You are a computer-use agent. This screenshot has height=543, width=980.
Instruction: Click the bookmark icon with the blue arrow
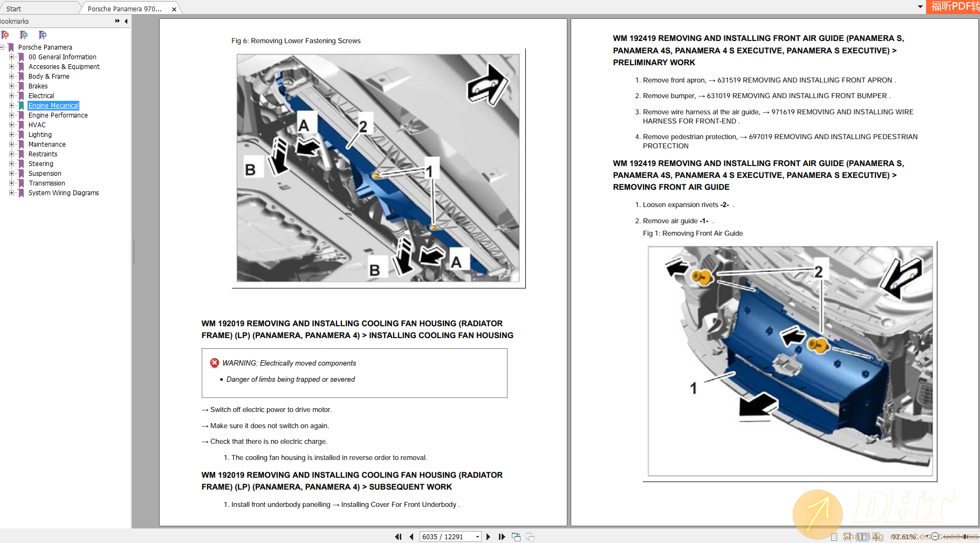click(x=43, y=35)
